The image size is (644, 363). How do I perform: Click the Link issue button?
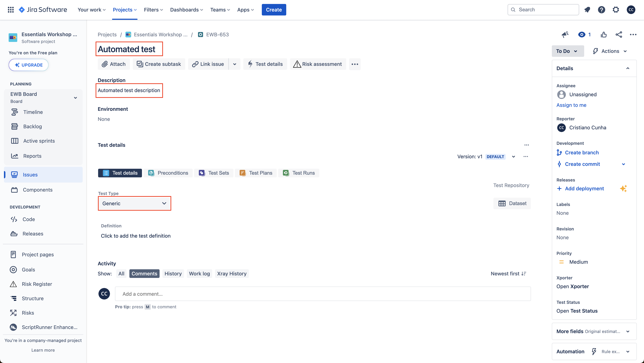pyautogui.click(x=208, y=64)
